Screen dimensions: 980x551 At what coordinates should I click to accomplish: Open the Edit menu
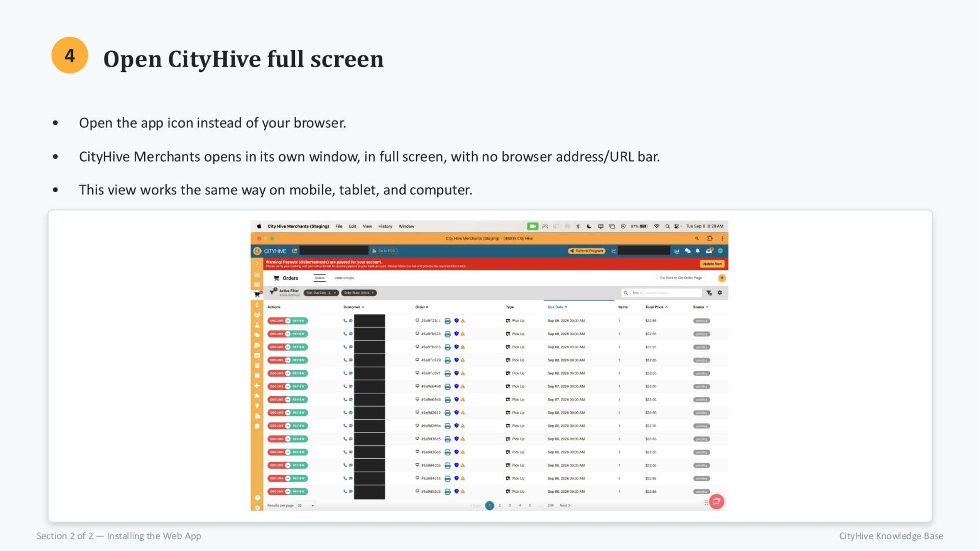click(352, 226)
